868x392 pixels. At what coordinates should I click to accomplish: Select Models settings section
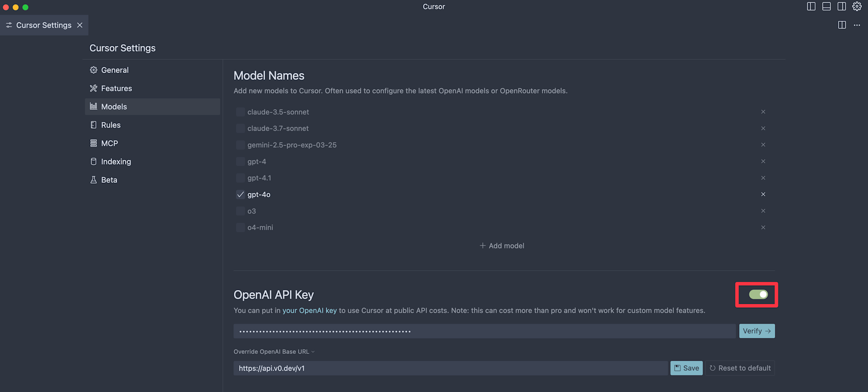152,107
